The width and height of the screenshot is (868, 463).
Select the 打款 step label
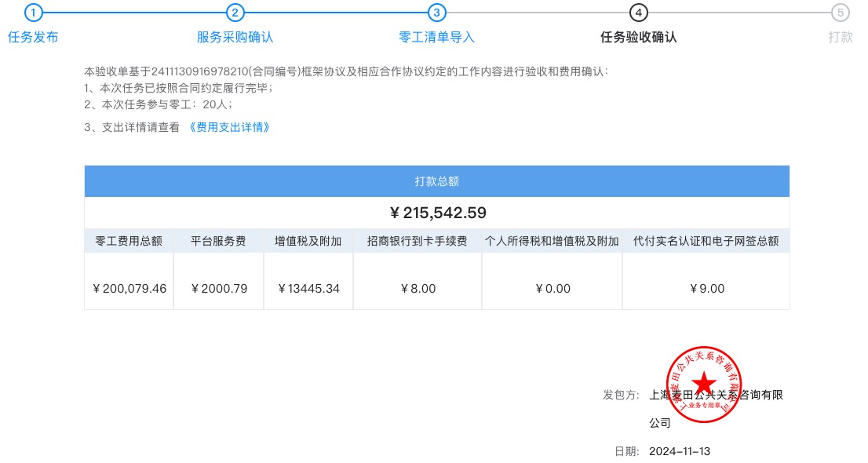841,37
